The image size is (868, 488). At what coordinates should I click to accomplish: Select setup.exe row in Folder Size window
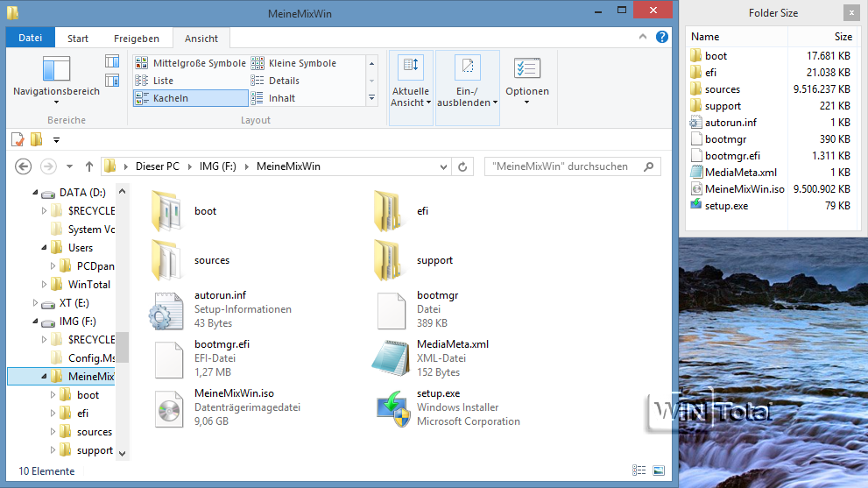(773, 206)
